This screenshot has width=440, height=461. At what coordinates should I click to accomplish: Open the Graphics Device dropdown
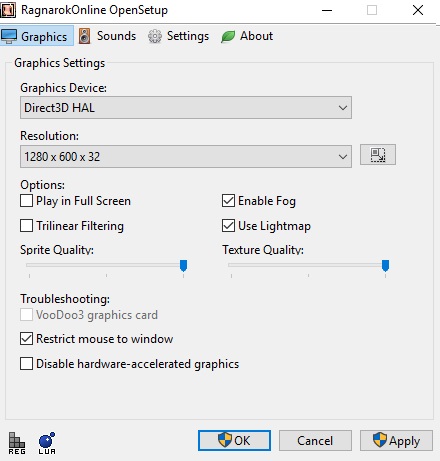(x=186, y=108)
